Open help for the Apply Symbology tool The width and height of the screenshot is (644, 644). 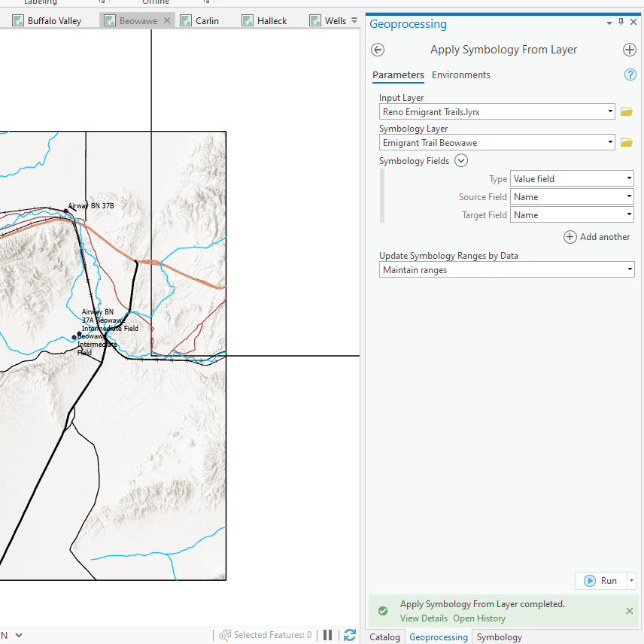click(x=630, y=74)
